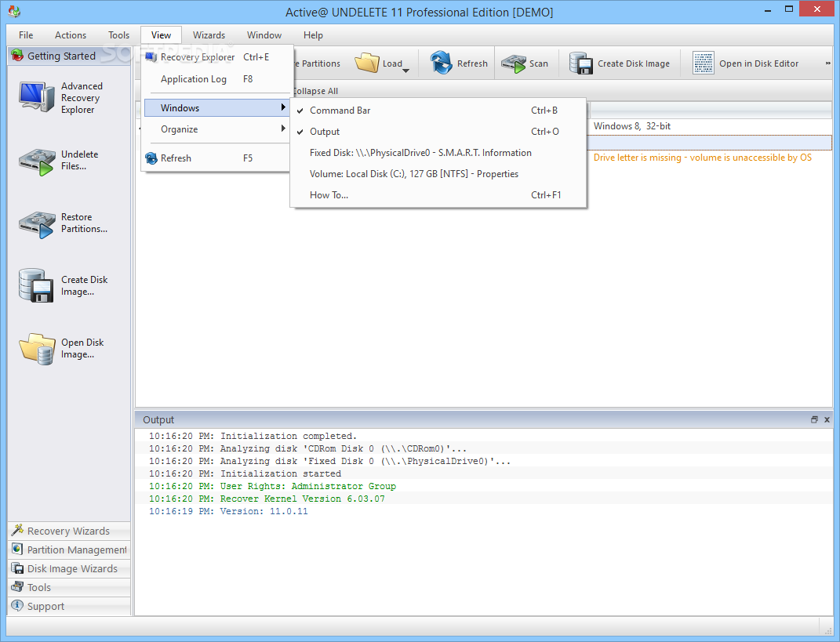840x642 pixels.
Task: Click the application icon in title bar
Action: pos(14,11)
